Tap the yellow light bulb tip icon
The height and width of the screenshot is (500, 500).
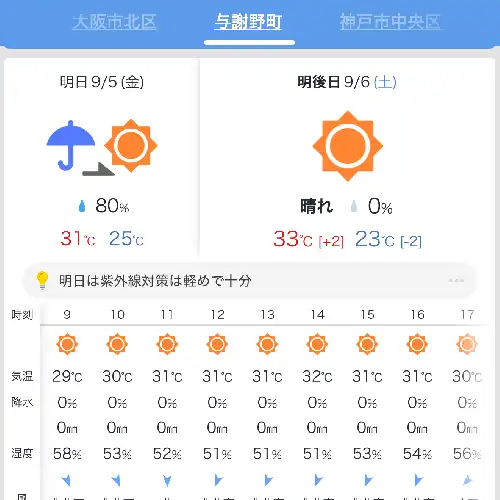pyautogui.click(x=42, y=280)
